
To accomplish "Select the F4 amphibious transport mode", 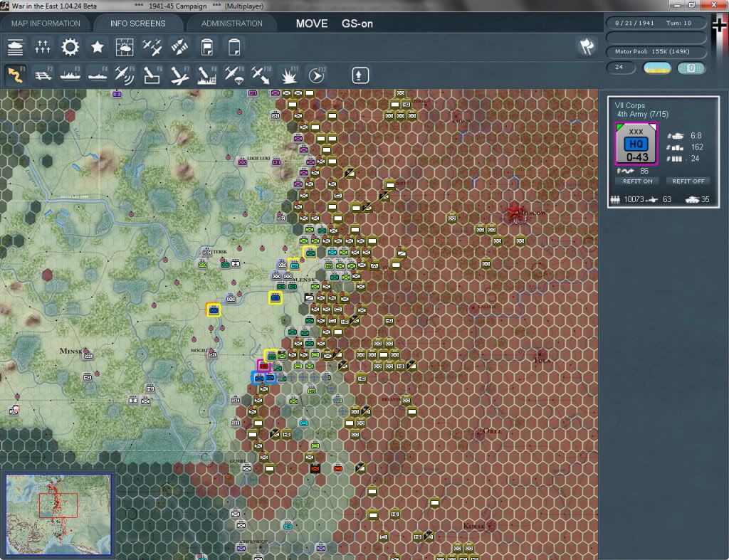I will 98,75.
